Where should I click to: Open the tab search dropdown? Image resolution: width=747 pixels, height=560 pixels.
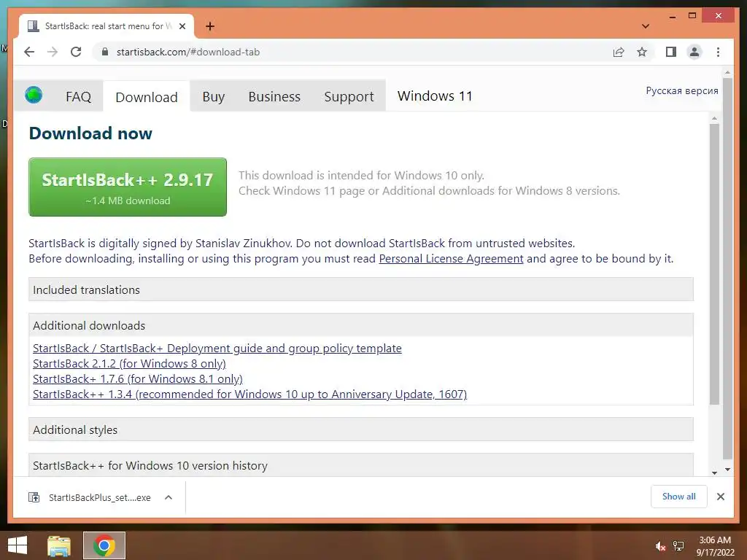646,26
